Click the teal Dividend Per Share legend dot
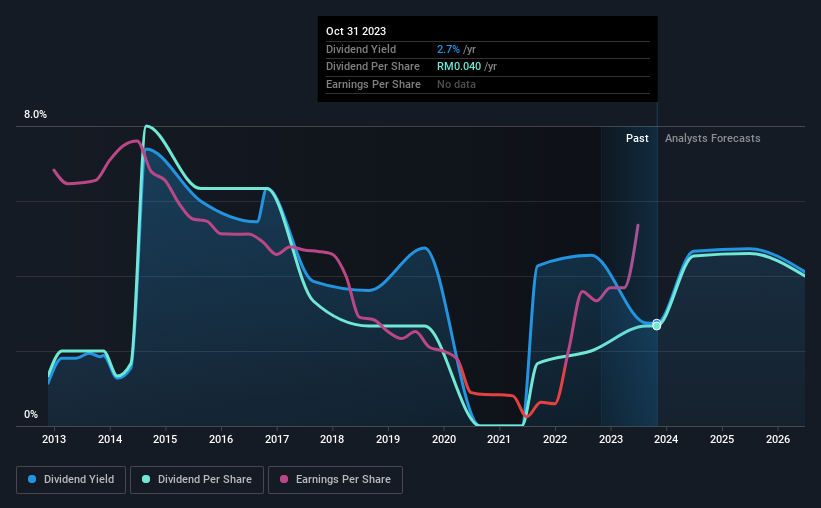 146,479
